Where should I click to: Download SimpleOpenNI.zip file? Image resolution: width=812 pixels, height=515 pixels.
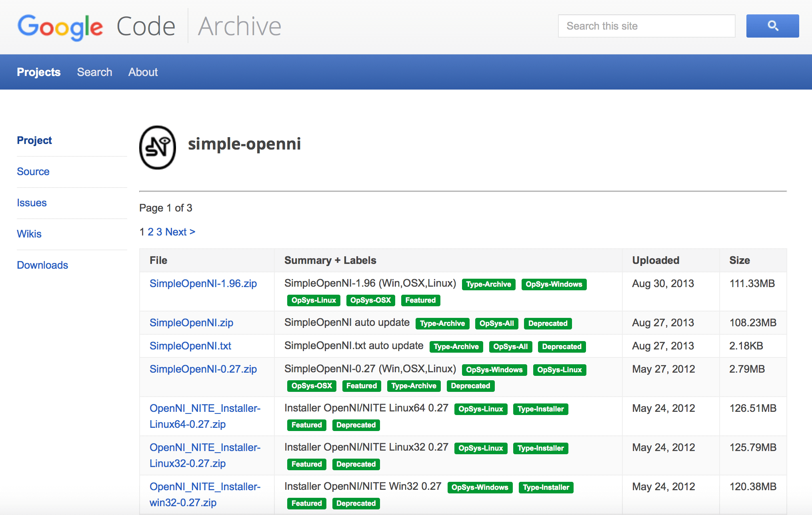click(191, 323)
